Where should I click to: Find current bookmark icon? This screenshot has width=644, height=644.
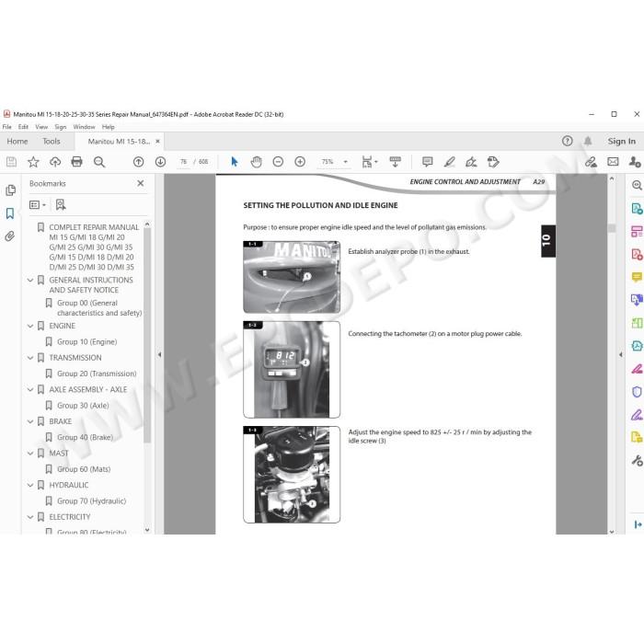61,204
